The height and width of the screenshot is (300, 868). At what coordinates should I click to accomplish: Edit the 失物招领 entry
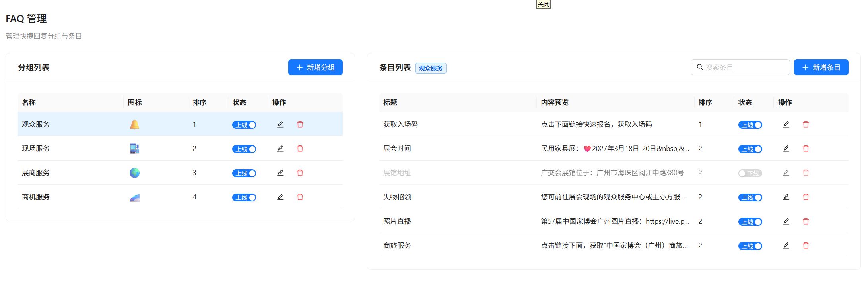(786, 197)
